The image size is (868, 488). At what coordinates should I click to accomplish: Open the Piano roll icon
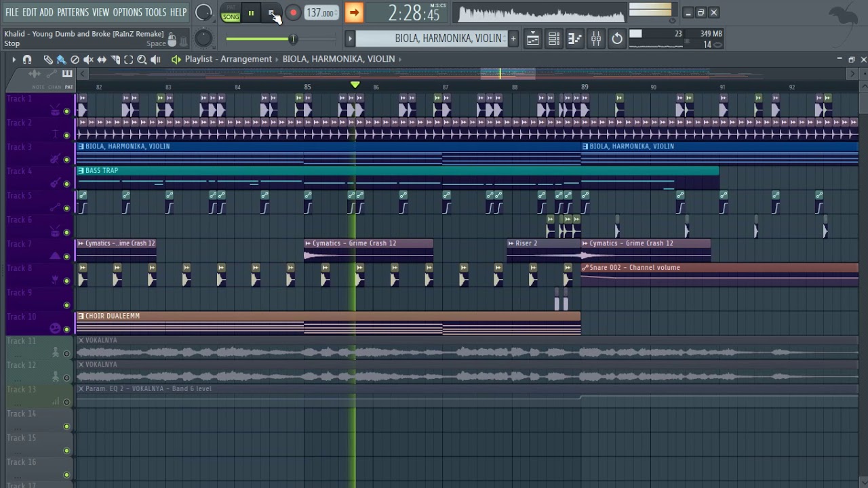(x=575, y=39)
